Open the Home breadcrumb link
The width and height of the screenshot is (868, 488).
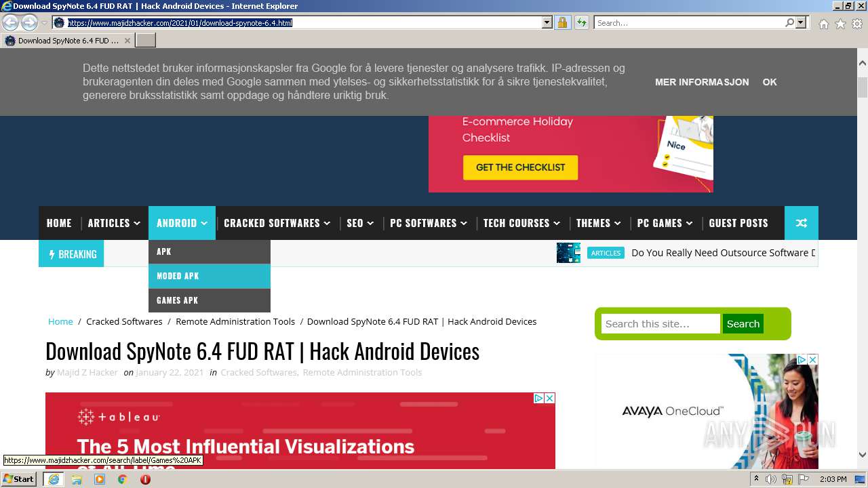click(60, 321)
